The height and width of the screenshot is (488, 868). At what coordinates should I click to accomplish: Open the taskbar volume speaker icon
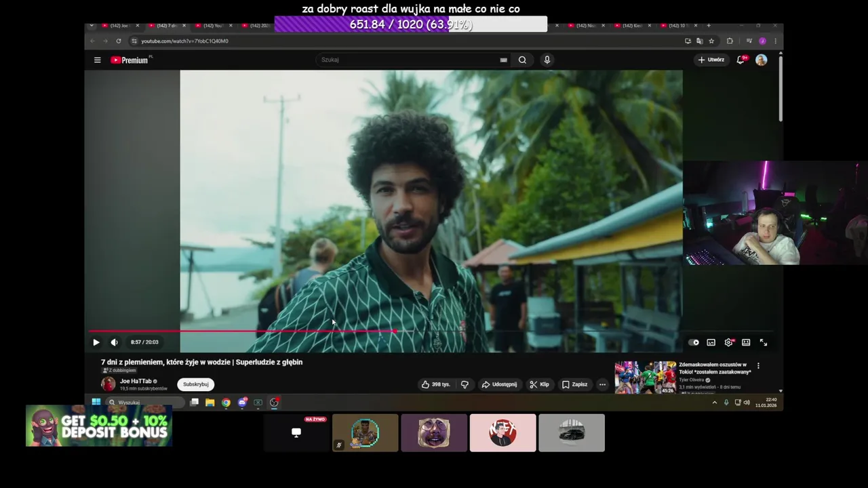tap(747, 402)
